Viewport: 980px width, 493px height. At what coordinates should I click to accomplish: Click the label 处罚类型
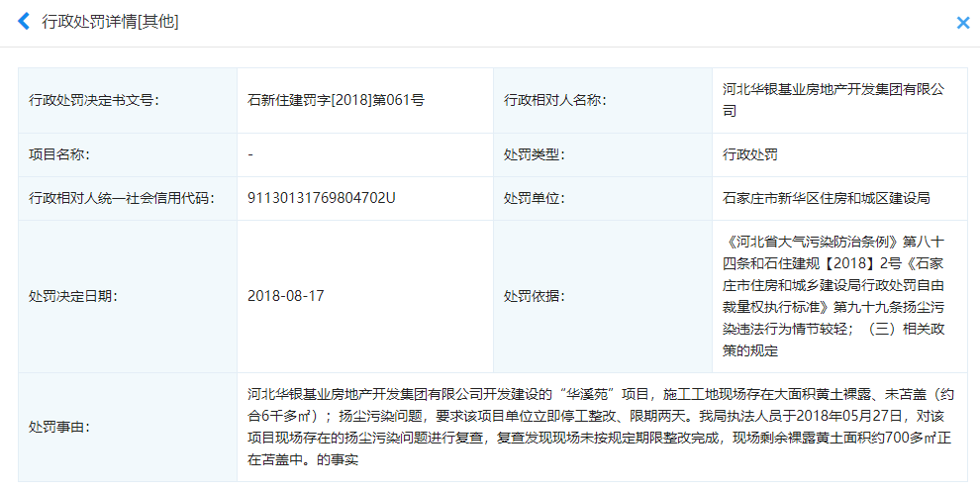point(534,154)
